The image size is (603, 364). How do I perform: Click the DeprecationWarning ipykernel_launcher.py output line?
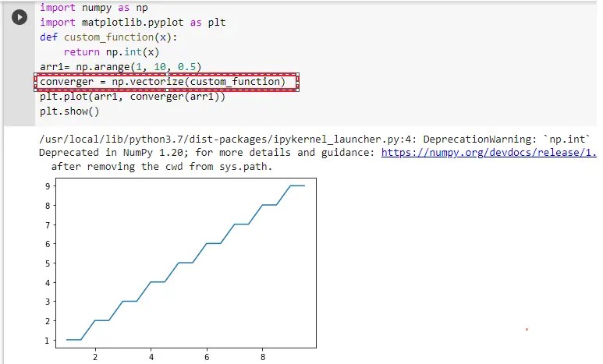(x=314, y=140)
